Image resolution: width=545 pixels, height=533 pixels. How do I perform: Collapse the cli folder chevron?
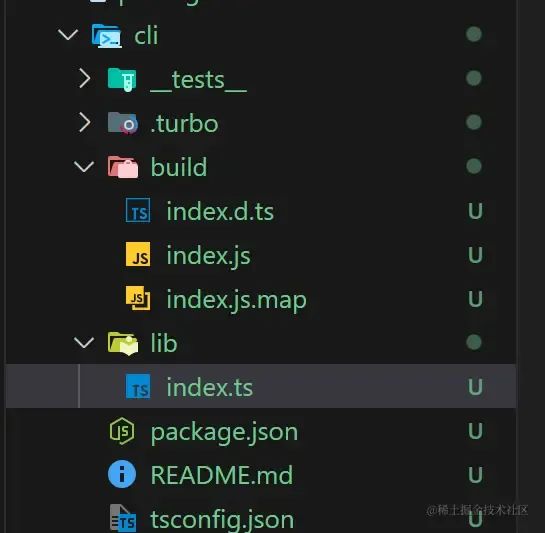pos(68,34)
